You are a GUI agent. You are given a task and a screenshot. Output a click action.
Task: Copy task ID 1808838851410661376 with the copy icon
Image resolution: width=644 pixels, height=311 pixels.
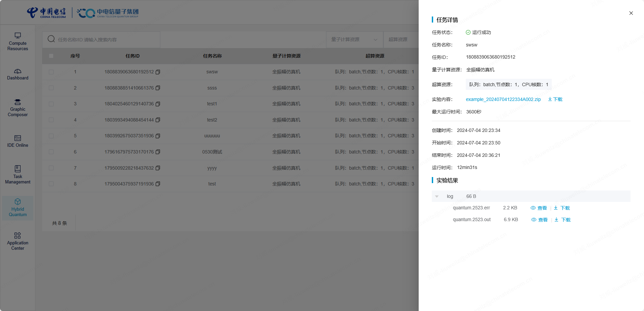click(158, 88)
